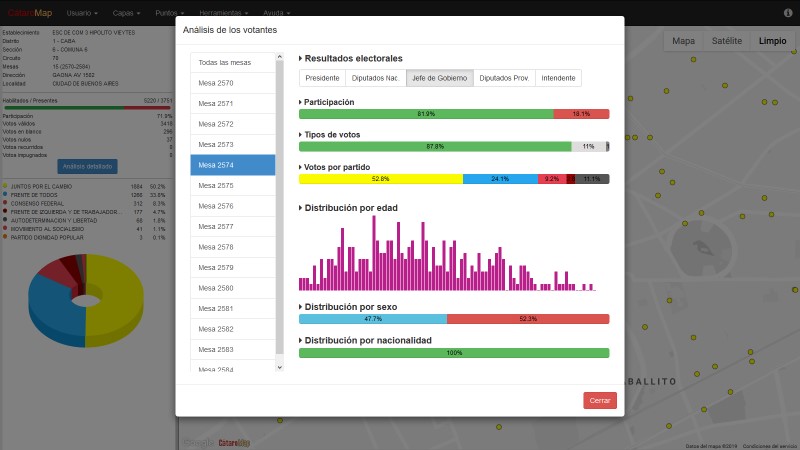Switch map view to Mapa
This screenshot has width=800, height=450.
683,41
